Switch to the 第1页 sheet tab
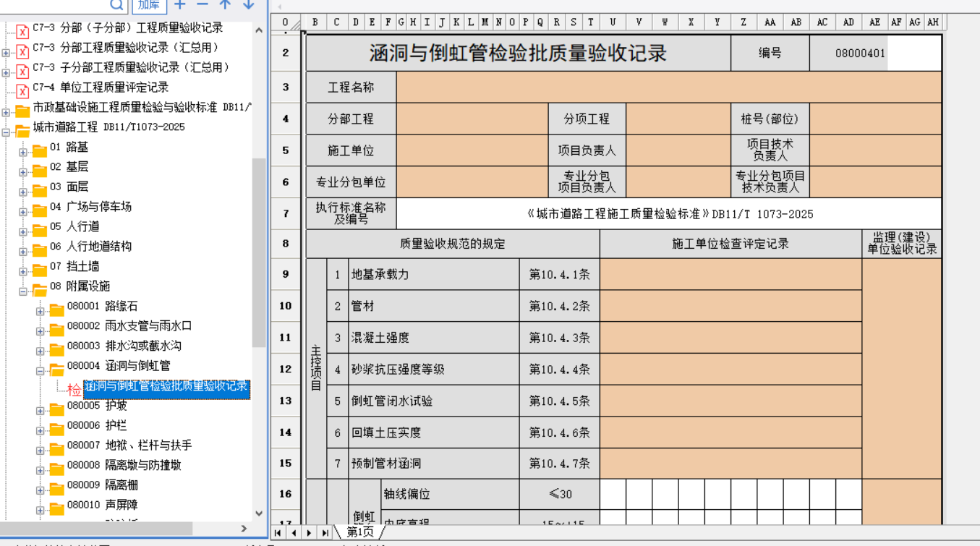980x546 pixels. click(x=360, y=533)
